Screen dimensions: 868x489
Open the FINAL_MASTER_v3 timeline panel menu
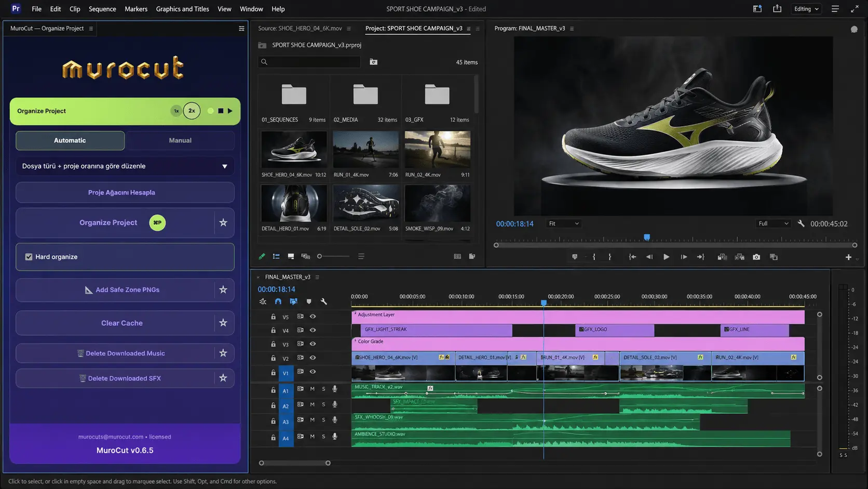[x=317, y=277]
